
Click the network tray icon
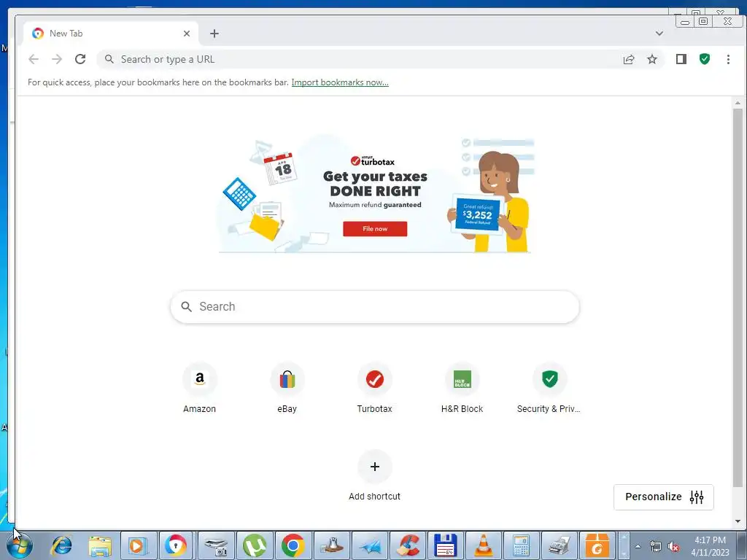click(656, 547)
